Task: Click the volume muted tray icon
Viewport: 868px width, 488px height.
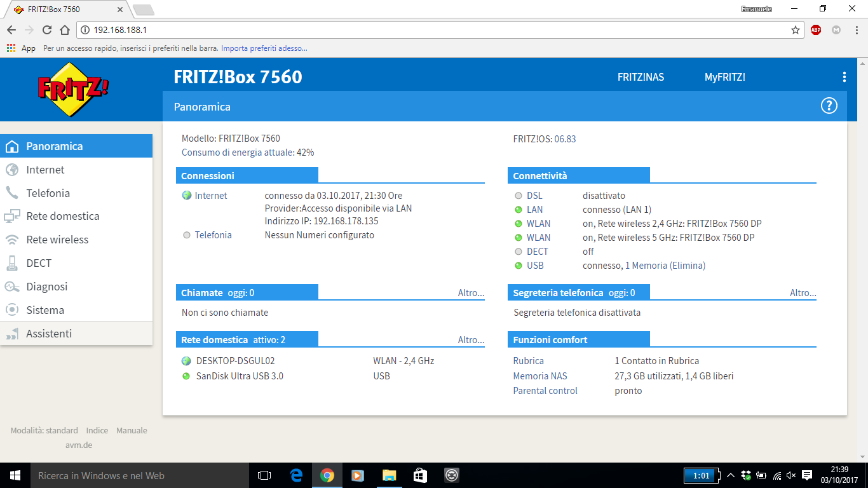Action: (x=791, y=475)
